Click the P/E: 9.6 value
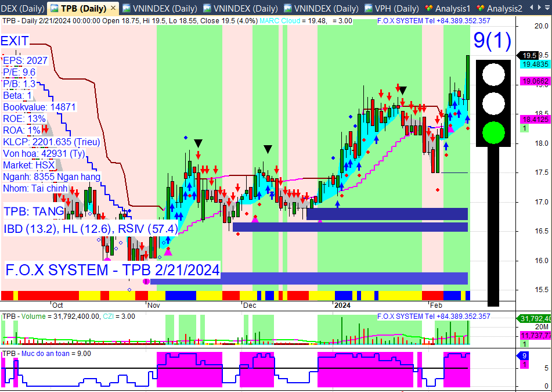Screen dimensions: 552x392 pos(19,72)
